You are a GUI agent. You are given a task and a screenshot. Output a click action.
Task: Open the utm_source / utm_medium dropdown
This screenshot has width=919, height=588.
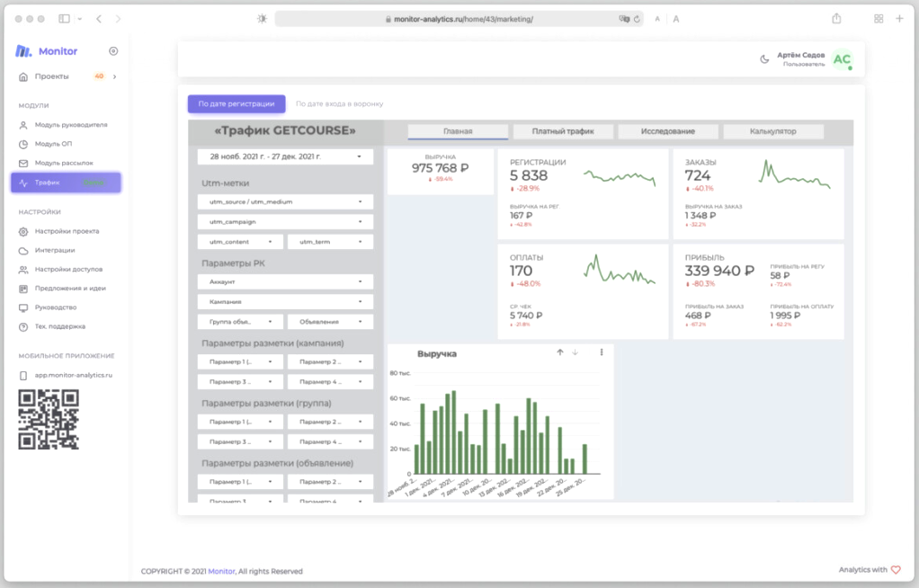[x=285, y=201]
